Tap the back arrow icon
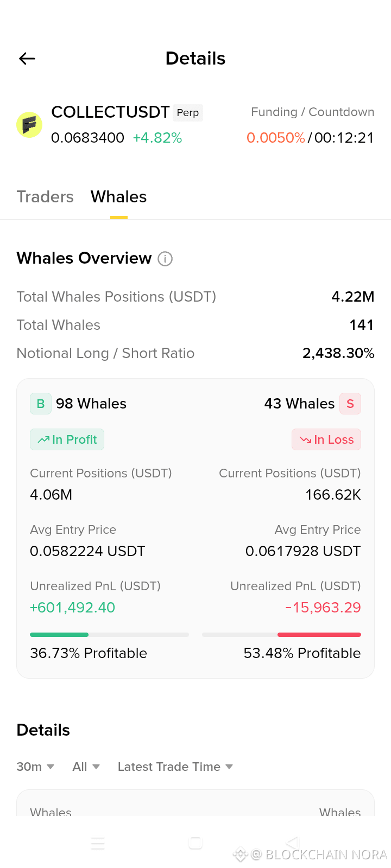Viewport: 391px width, 868px height. pyautogui.click(x=27, y=59)
